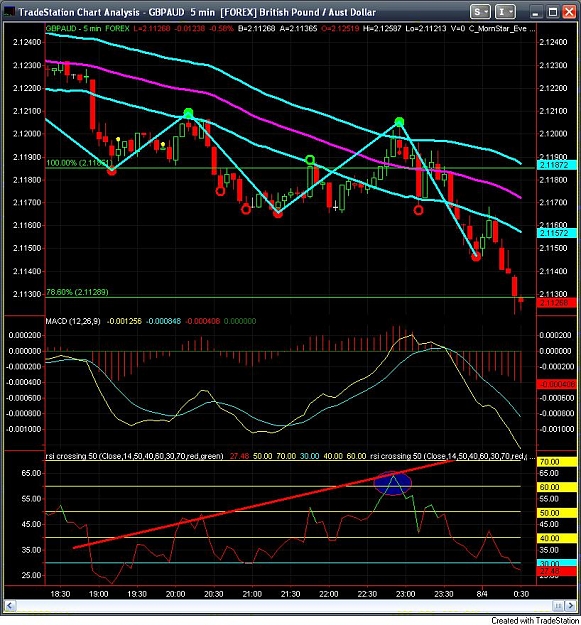The image size is (581, 625).
Task: Select the red 2.11268 last price marker
Action: coord(557,303)
